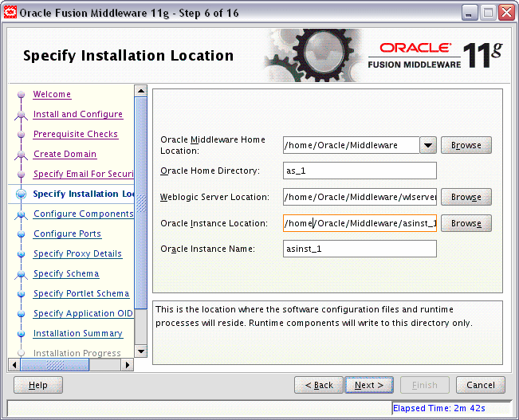Open the Prerequisite Checks step
The image size is (519, 420).
(x=76, y=134)
